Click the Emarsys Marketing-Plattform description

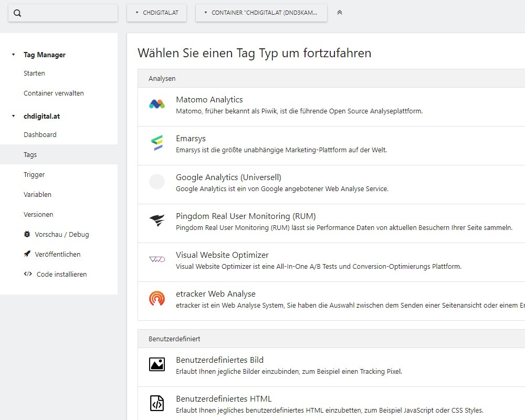pos(281,150)
